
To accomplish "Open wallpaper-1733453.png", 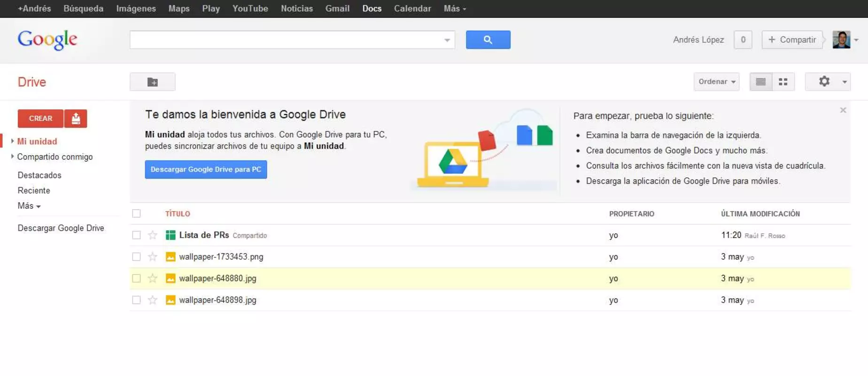I will point(221,257).
